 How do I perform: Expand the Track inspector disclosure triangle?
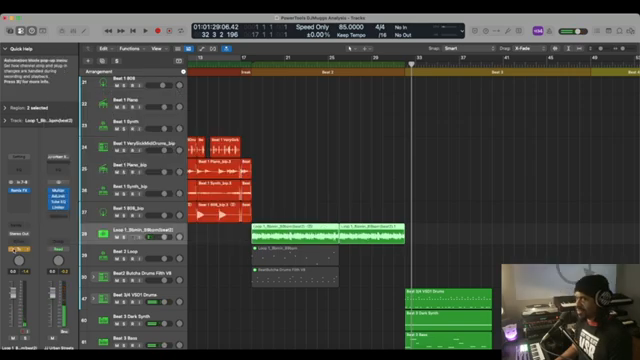[x=5, y=121]
